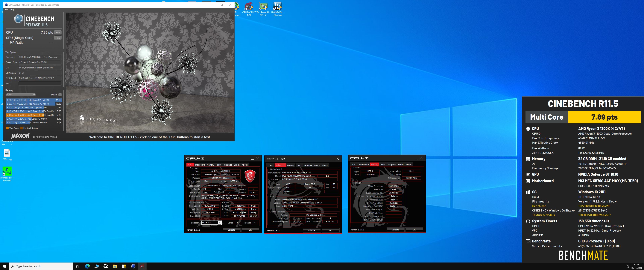The width and height of the screenshot is (644, 270).
Task: Open the prime95.exe shortcut icon
Action: click(x=7, y=174)
